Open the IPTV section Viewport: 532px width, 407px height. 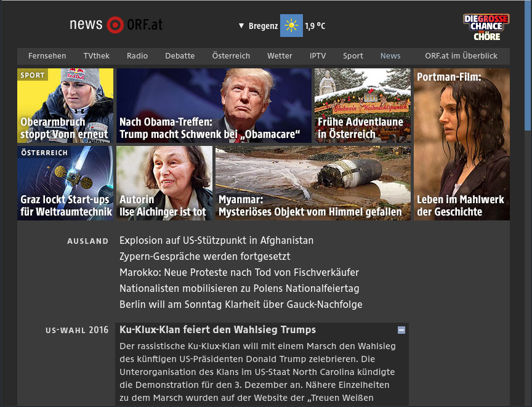[x=318, y=56]
